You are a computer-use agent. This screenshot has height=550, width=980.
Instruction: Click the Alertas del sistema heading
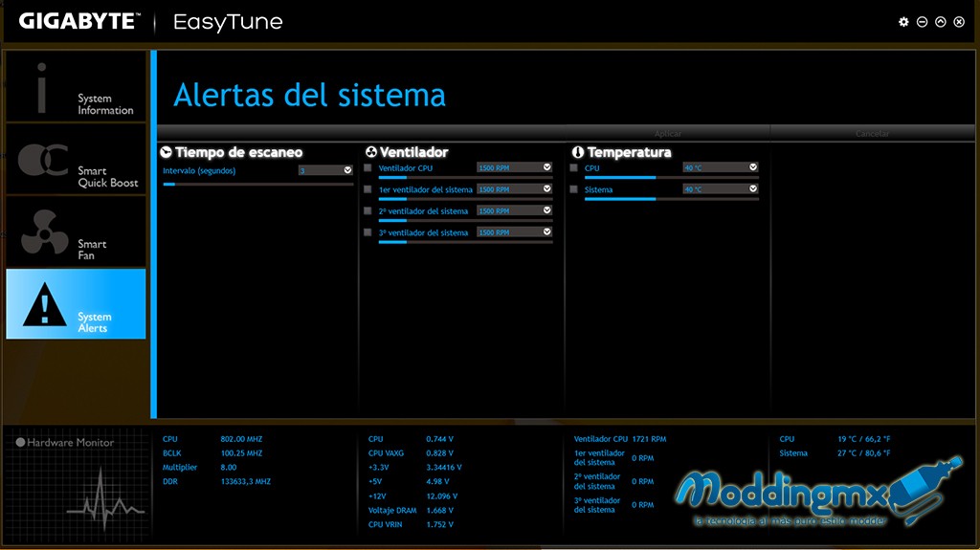click(x=309, y=95)
